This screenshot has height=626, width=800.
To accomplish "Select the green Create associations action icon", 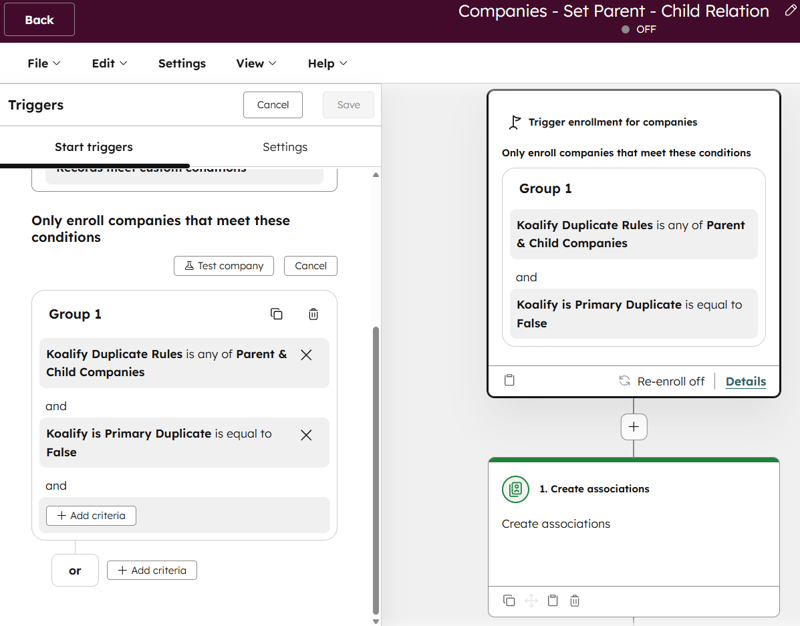I will (x=515, y=489).
